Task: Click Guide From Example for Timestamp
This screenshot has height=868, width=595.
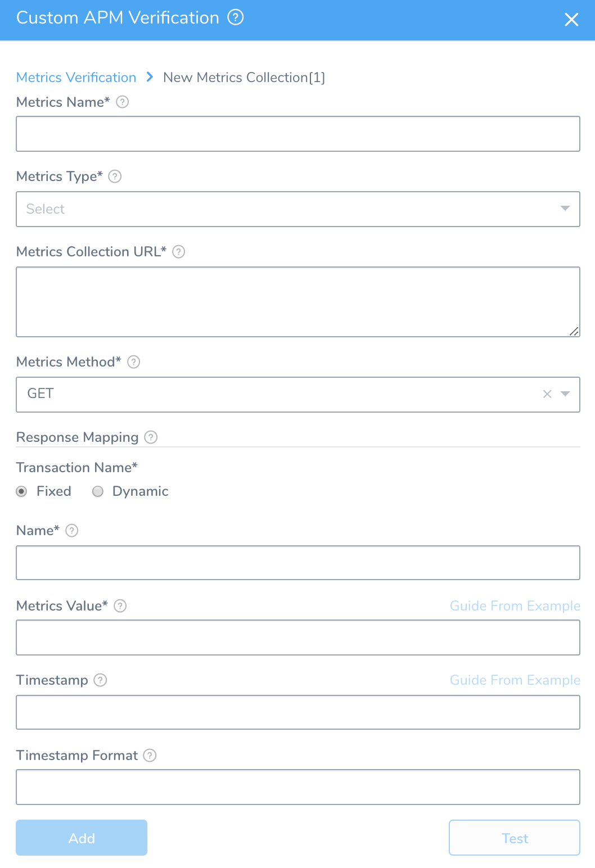Action: coord(515,680)
